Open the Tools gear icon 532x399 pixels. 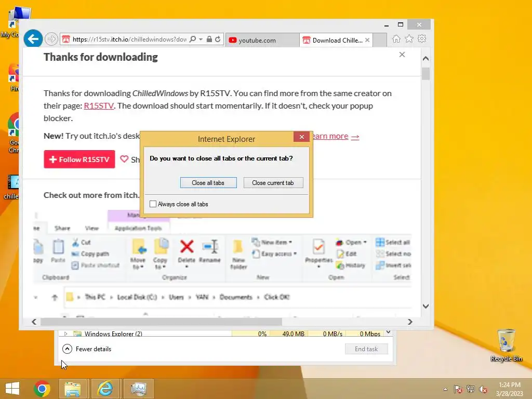click(x=422, y=38)
